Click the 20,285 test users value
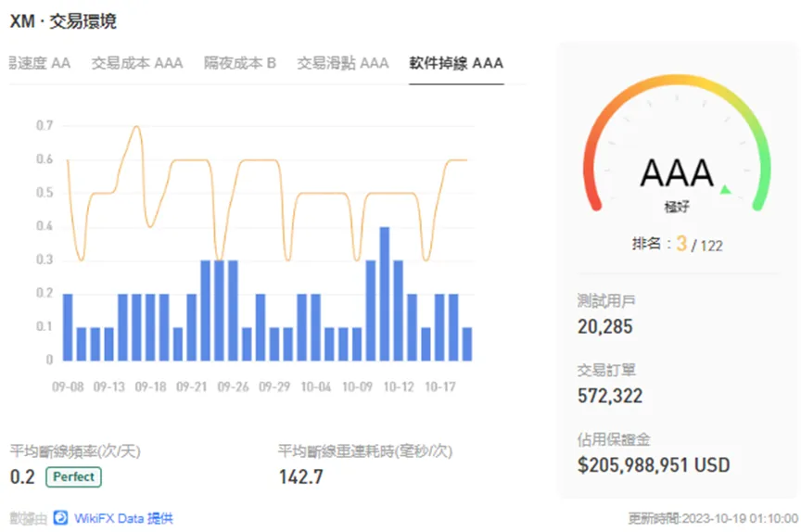The image size is (801, 532). (x=604, y=327)
